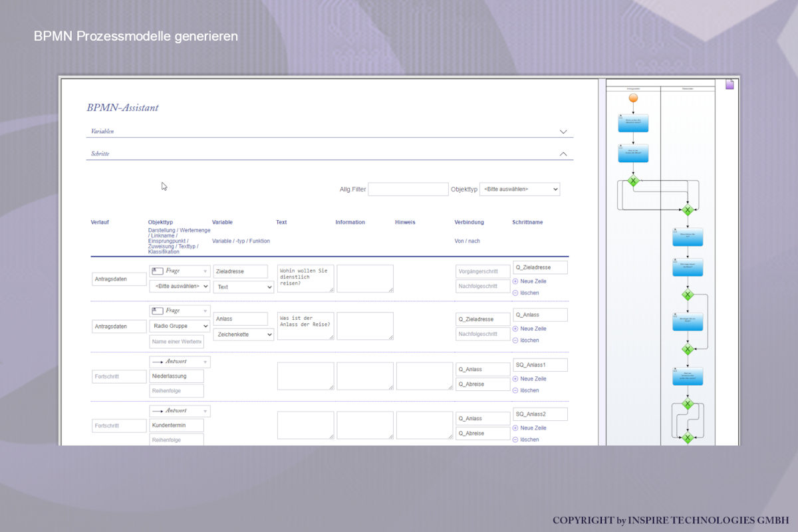
Task: Click the question icon in the Zieladresse row's Frage selector
Action: point(158,271)
